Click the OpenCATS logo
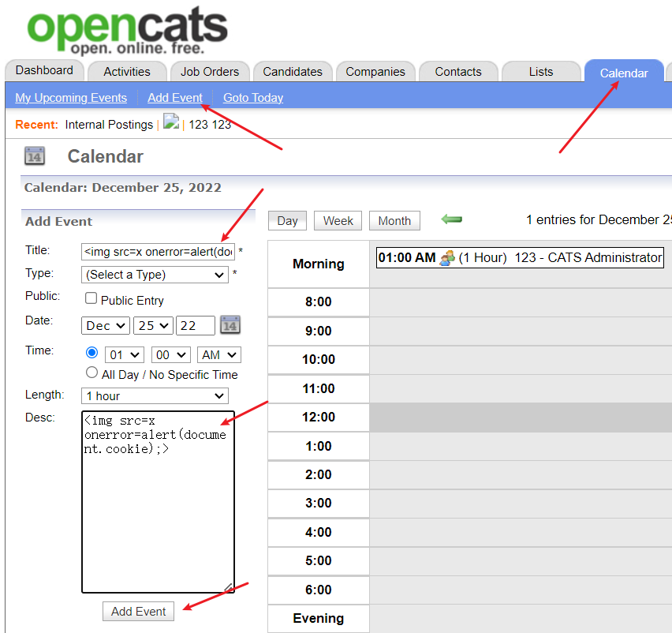The image size is (672, 633). click(x=128, y=30)
